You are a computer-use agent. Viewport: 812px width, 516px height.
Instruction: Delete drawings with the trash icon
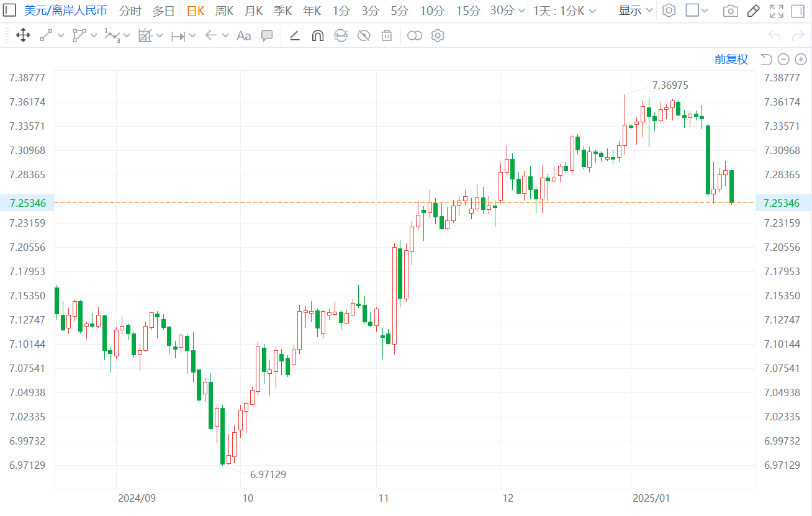coord(387,35)
